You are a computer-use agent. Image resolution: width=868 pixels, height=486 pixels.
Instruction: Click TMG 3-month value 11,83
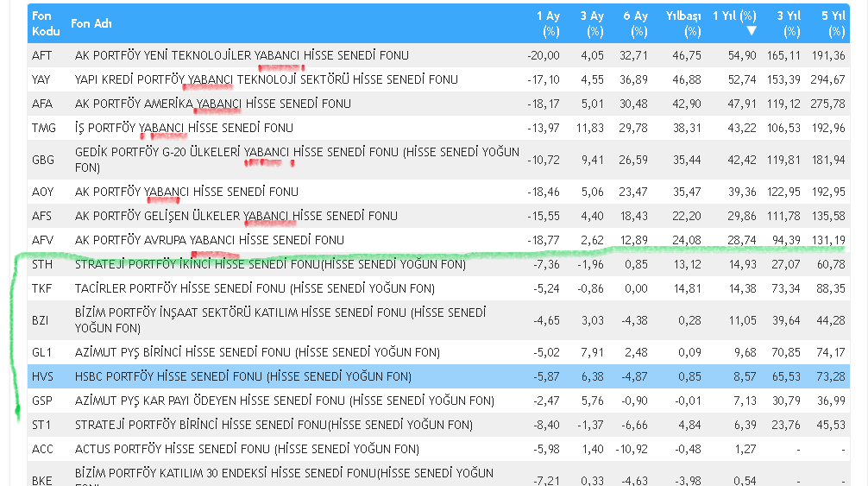click(589, 129)
